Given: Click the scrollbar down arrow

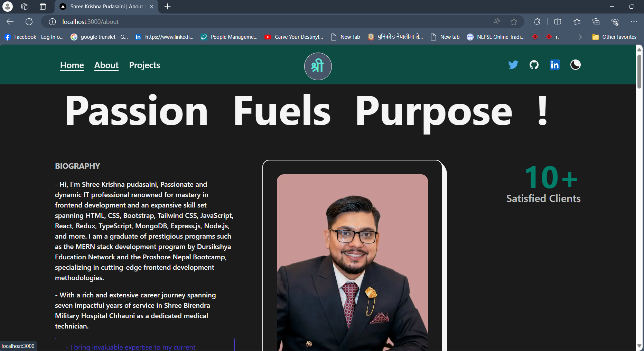Looking at the screenshot, I should (640, 346).
